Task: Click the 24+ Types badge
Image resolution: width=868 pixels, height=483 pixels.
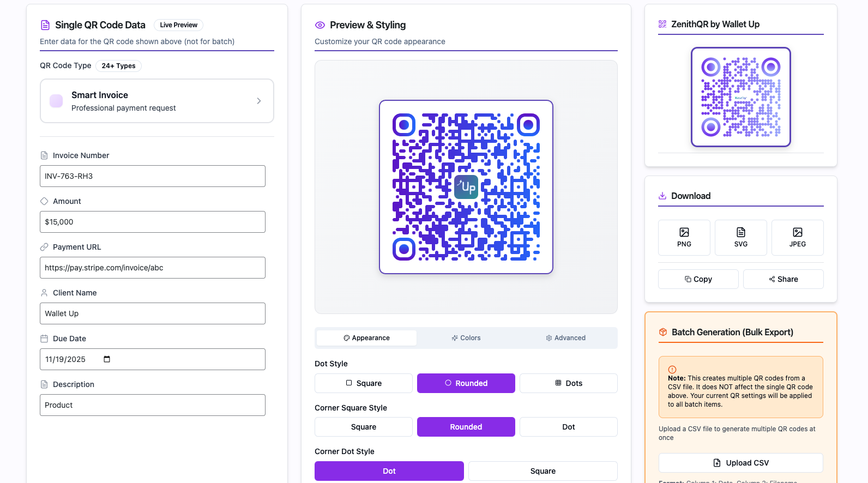Action: 118,66
